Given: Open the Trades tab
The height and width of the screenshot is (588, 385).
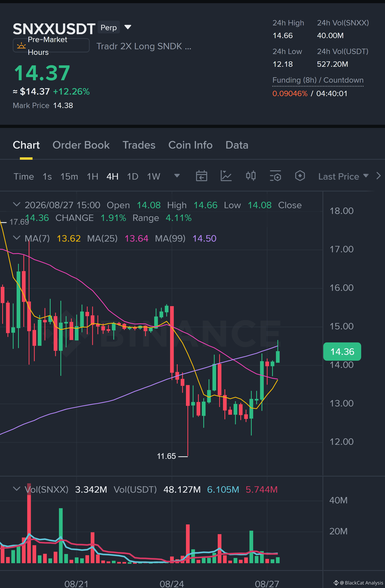Looking at the screenshot, I should point(139,145).
